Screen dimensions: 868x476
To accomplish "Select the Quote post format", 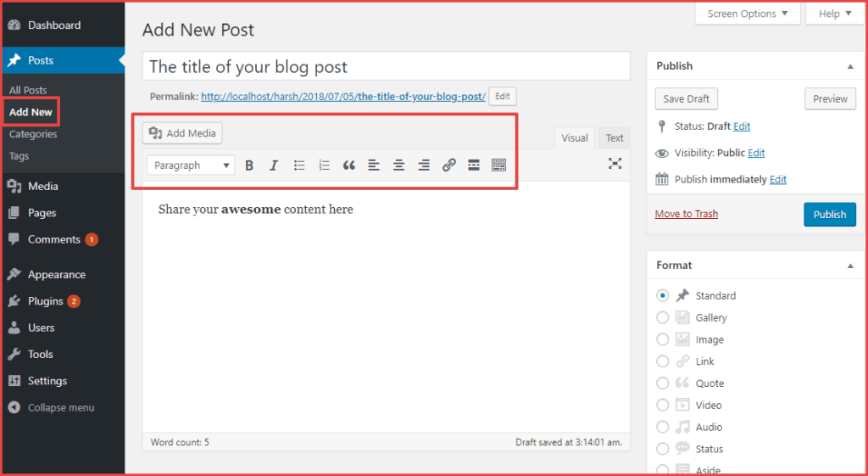I will pyautogui.click(x=663, y=384).
